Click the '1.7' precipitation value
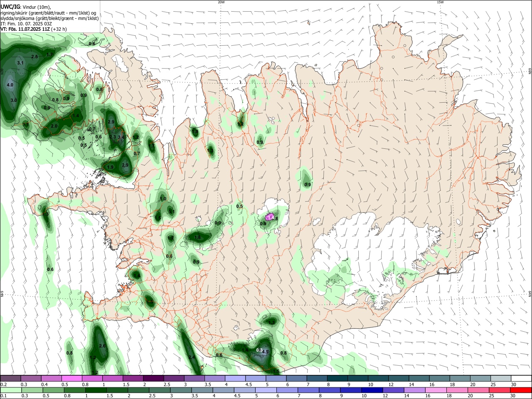Viewport: 532px width, 399px height. pyautogui.click(x=49, y=55)
